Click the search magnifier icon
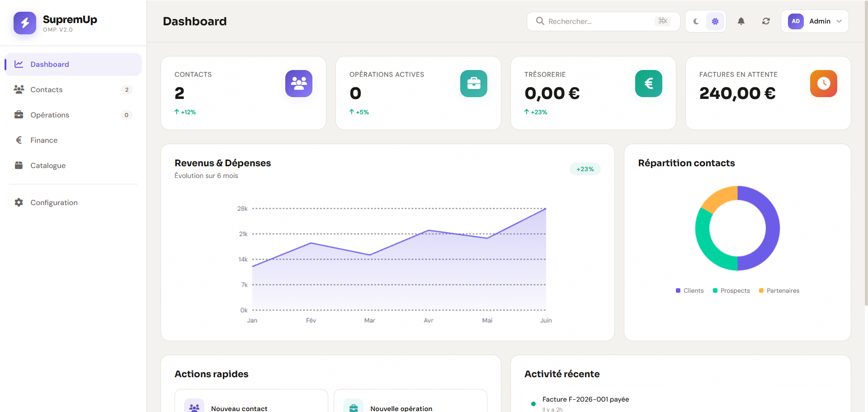 (x=540, y=21)
